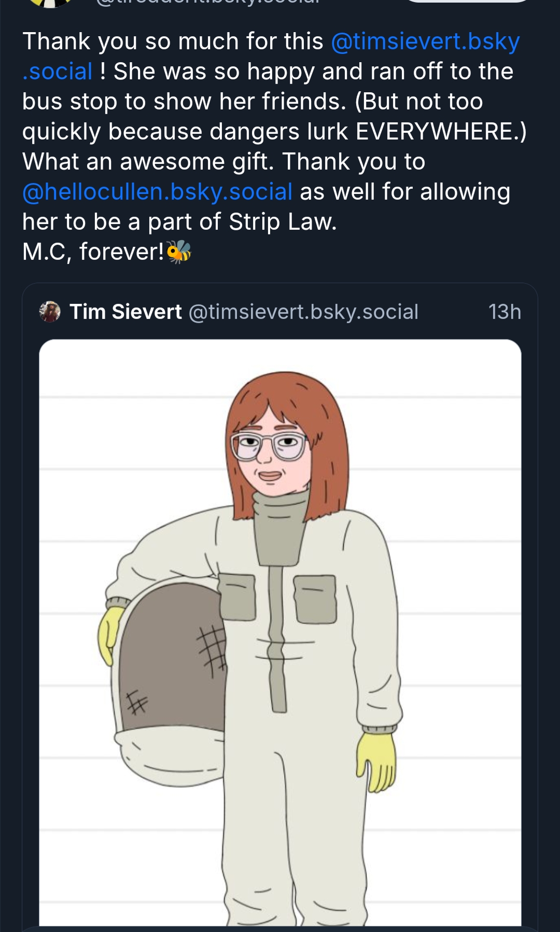This screenshot has width=560, height=932.
Task: Tap the gray handle beside Tim Sievert's name
Action: pyautogui.click(x=303, y=312)
